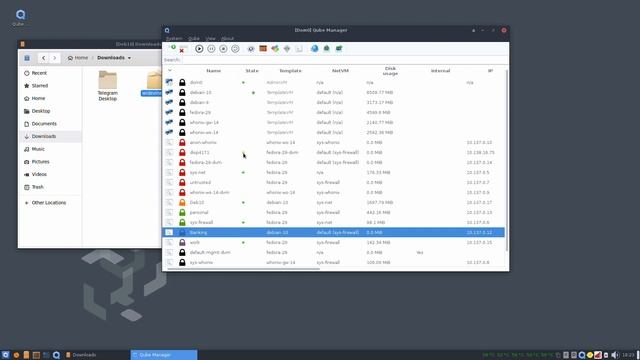This screenshot has width=640, height=360.
Task: Open the Downloads path dropdown arrow
Action: [x=129, y=58]
